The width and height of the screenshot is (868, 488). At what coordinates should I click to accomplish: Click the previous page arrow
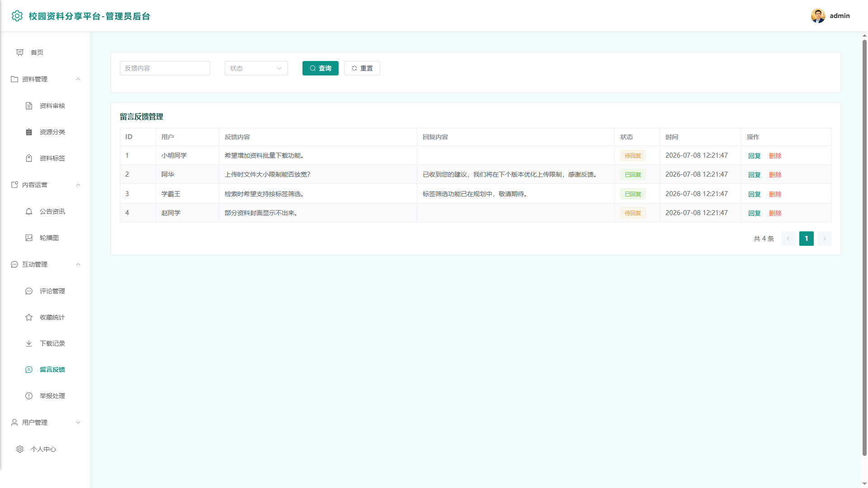[x=788, y=239]
